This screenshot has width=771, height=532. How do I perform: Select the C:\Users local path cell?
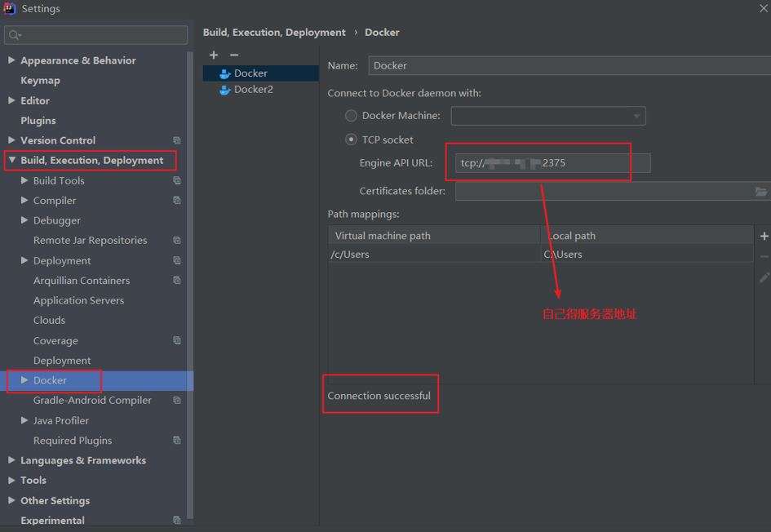click(x=647, y=255)
